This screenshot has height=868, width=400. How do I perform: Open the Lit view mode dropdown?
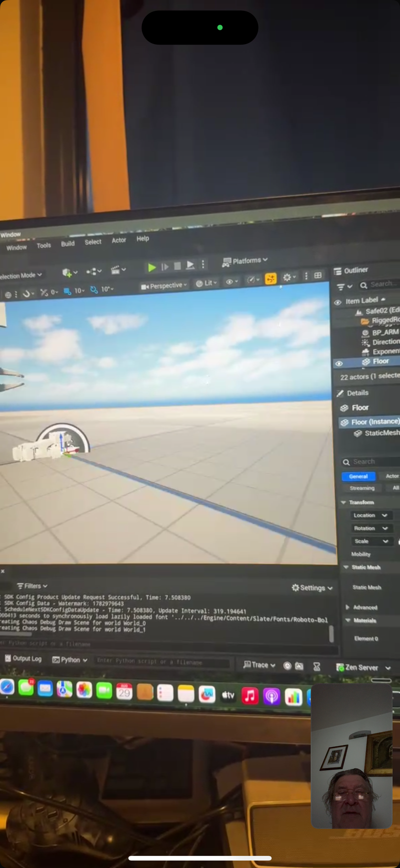point(206,283)
